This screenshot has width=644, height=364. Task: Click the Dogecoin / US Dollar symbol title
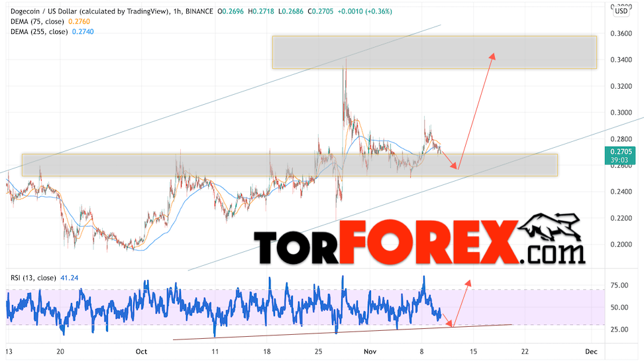click(89, 11)
